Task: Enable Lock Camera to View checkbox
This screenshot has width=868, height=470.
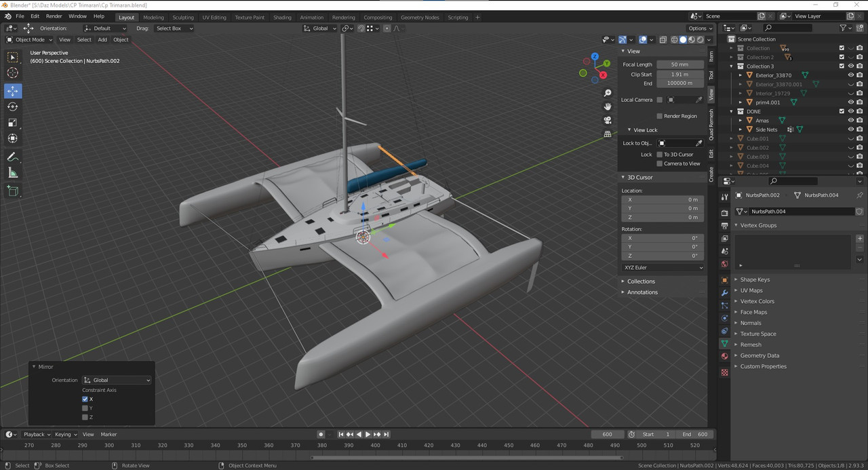Action: (x=659, y=163)
